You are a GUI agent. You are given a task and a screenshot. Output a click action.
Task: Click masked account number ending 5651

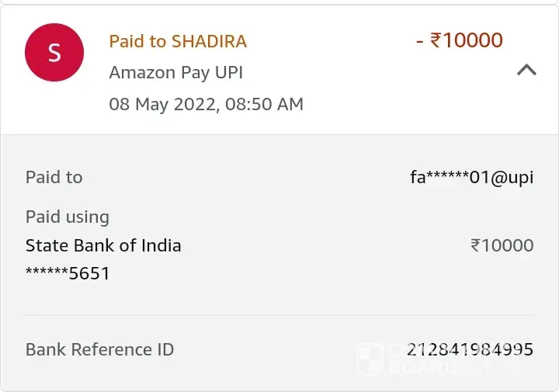(x=68, y=273)
